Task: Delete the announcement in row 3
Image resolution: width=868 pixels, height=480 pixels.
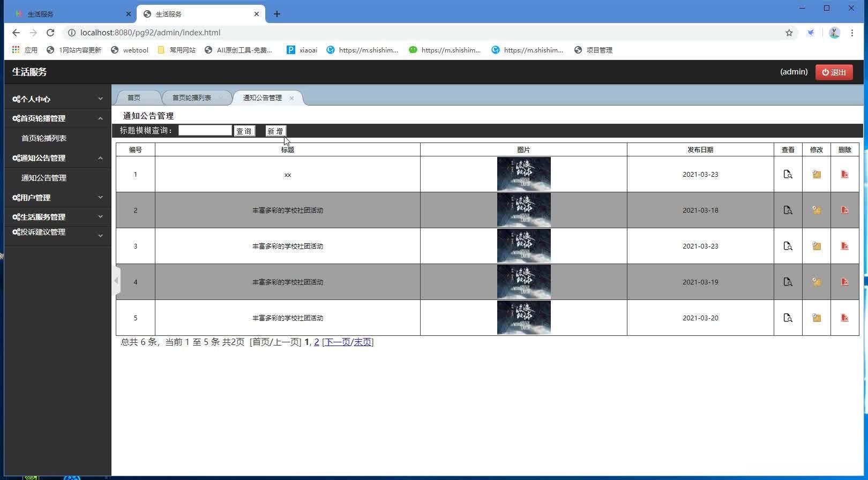Action: click(844, 246)
